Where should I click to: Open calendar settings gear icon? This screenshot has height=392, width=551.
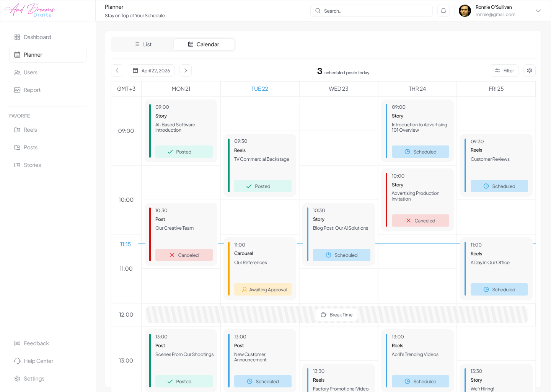point(529,70)
